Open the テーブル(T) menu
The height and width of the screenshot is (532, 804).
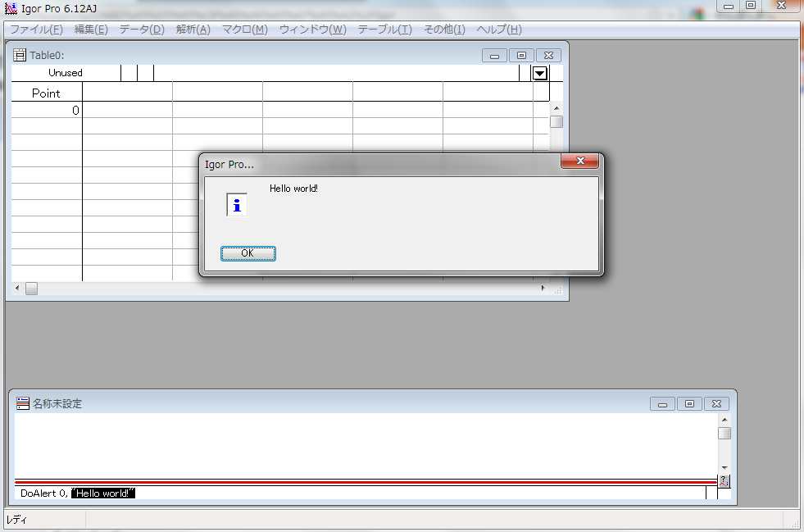coord(384,30)
